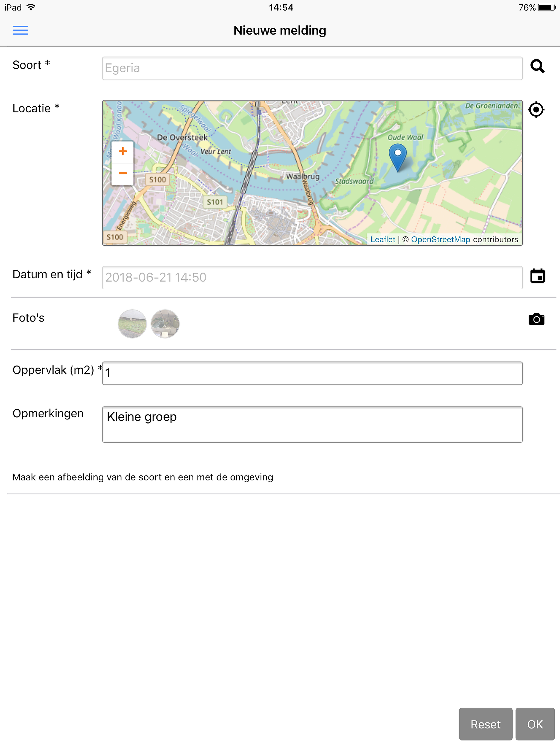560x747 pixels.
Task: Open the first photo thumbnail
Action: point(132,323)
